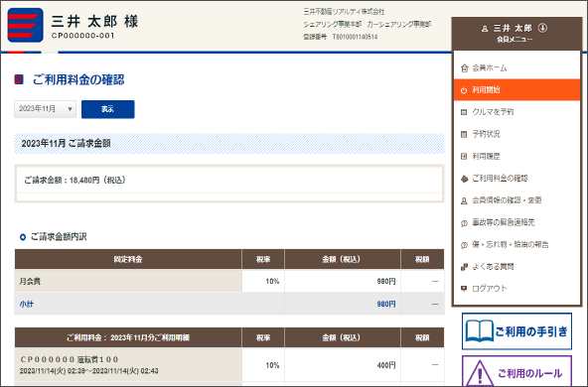The width and height of the screenshot is (588, 387).
Task: Select ご利用料金の確認 menu entry
Action: click(x=516, y=179)
